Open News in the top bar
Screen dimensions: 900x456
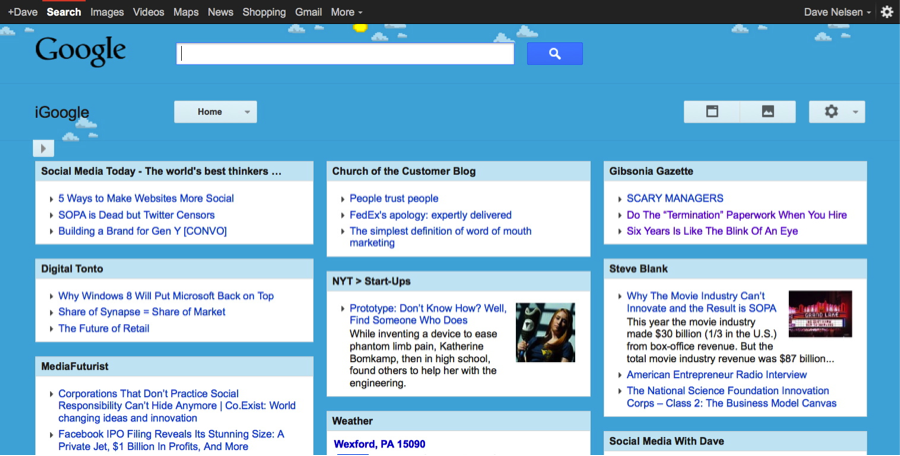[220, 12]
